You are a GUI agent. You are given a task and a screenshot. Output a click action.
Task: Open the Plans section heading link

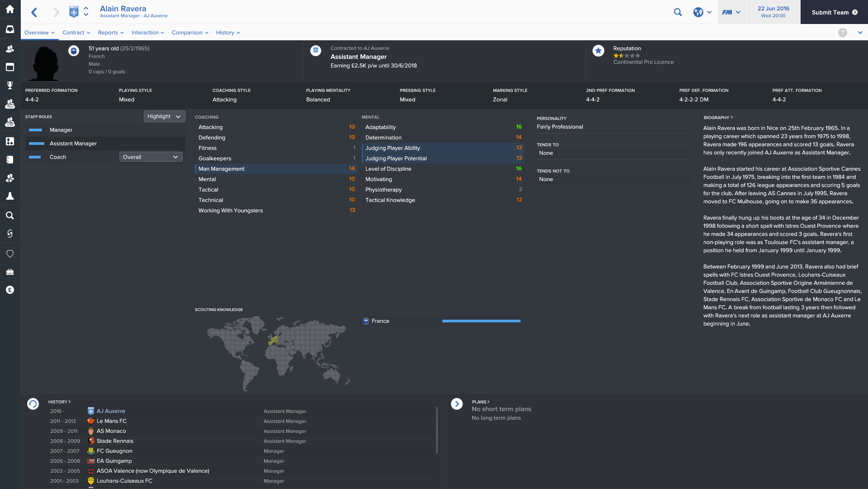[x=480, y=402]
